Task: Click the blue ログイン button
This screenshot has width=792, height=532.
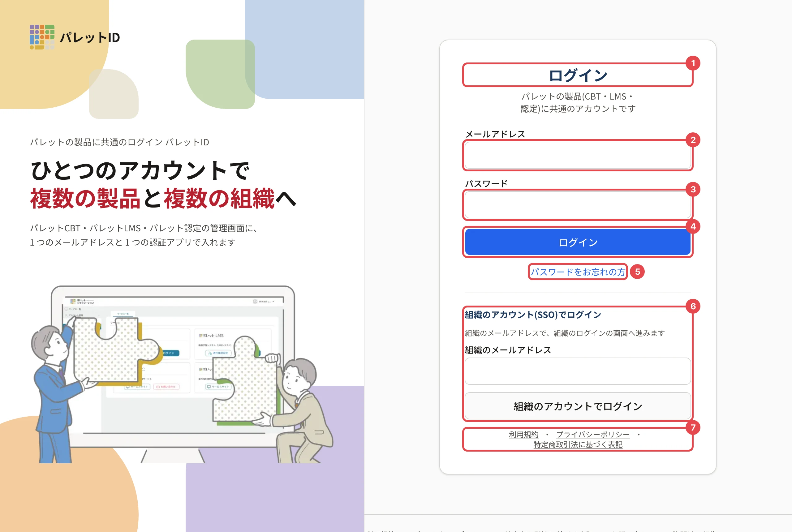Action: click(578, 242)
